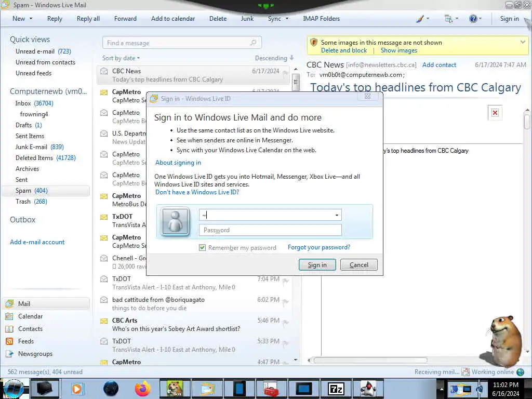
Task: Click Forgot your password link
Action: 319,247
